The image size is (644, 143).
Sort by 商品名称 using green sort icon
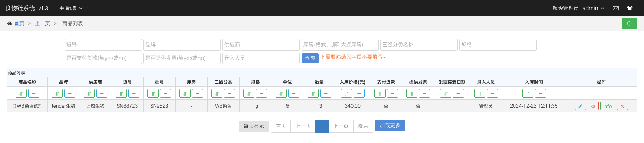pyautogui.click(x=21, y=93)
